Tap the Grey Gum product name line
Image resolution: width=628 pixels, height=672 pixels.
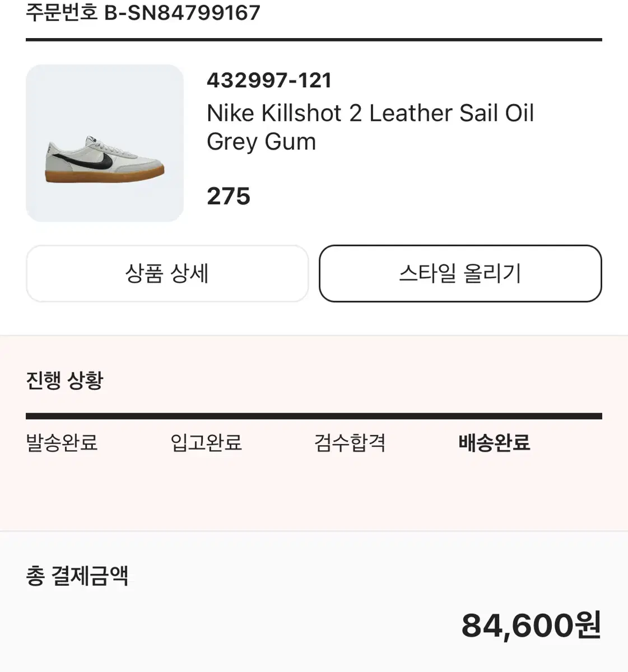[262, 142]
